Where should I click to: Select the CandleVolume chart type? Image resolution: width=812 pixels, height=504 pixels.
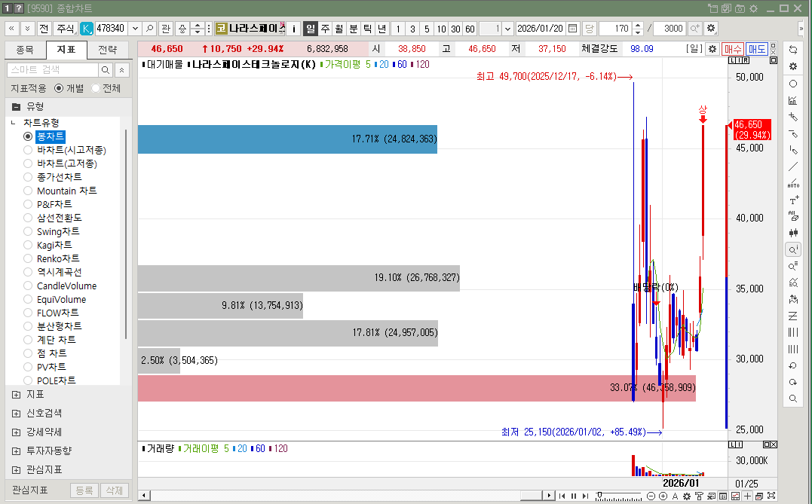point(28,286)
